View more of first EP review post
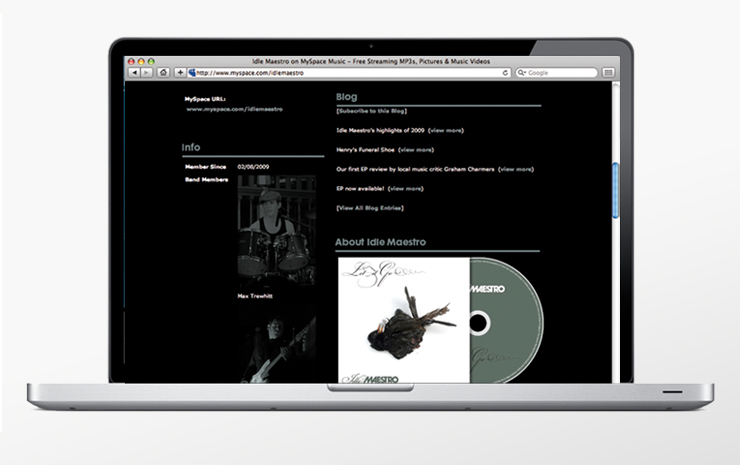The height and width of the screenshot is (465, 740). click(x=516, y=169)
